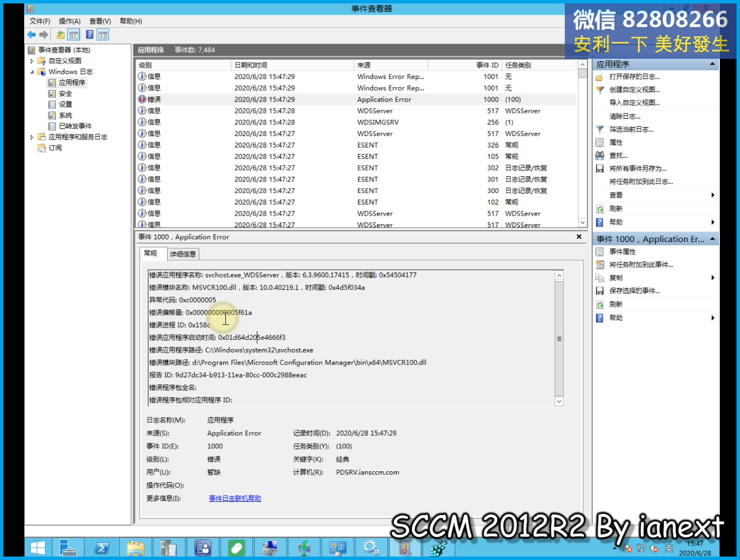The width and height of the screenshot is (740, 560).
Task: Click 刷新 icon in 应用程序 actions
Action: (600, 209)
